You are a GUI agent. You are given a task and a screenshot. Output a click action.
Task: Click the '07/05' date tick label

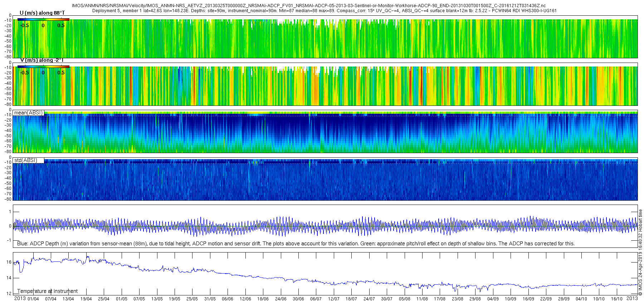click(139, 299)
